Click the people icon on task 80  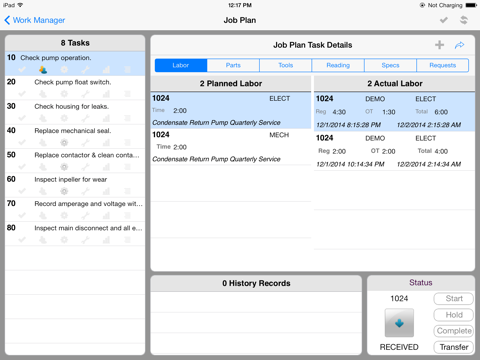tap(43, 240)
